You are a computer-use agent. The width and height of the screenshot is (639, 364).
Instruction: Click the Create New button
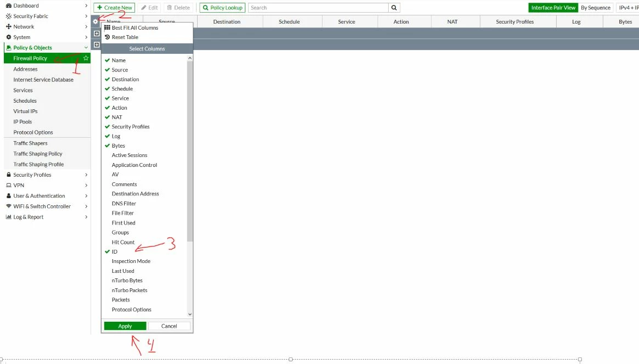pyautogui.click(x=115, y=8)
